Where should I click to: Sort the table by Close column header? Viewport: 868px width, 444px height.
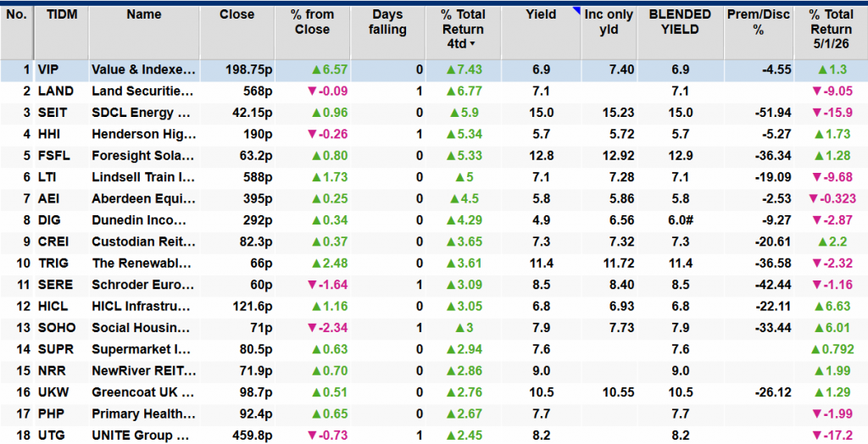(236, 14)
